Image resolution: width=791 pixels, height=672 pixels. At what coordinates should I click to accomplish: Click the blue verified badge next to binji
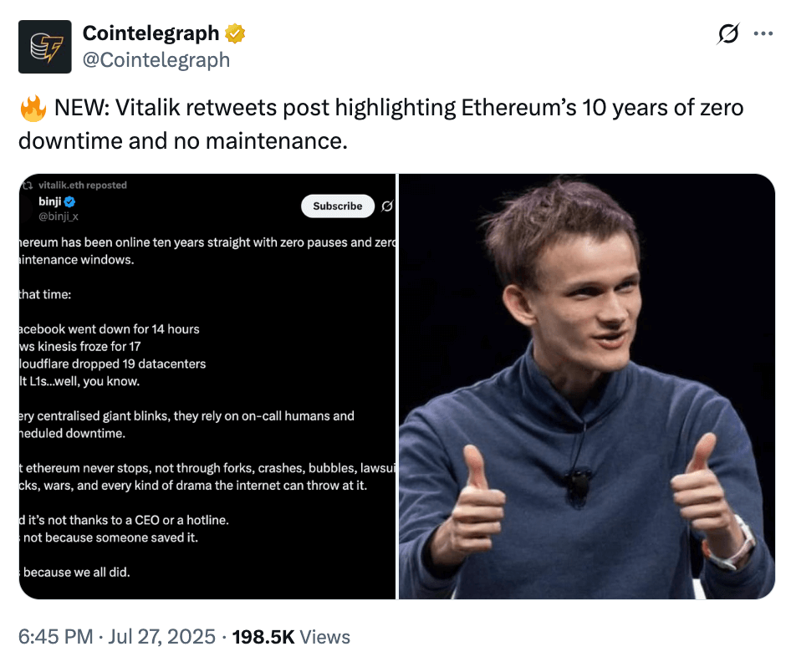tap(71, 202)
